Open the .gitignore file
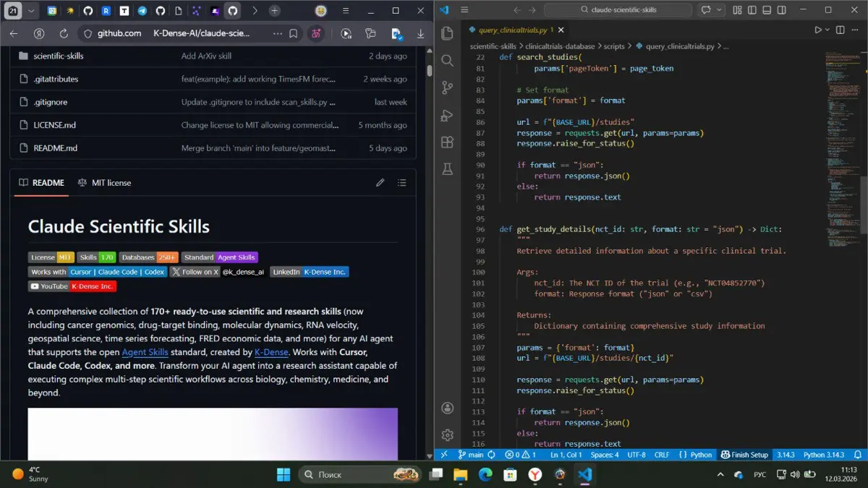 [x=51, y=102]
